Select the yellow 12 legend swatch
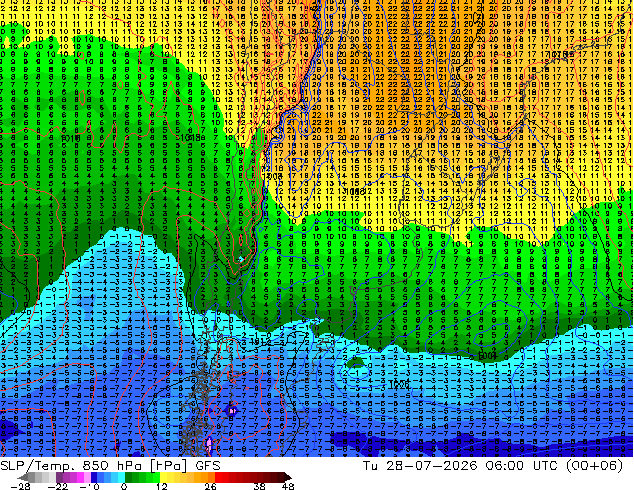634x490 pixels. [163, 477]
